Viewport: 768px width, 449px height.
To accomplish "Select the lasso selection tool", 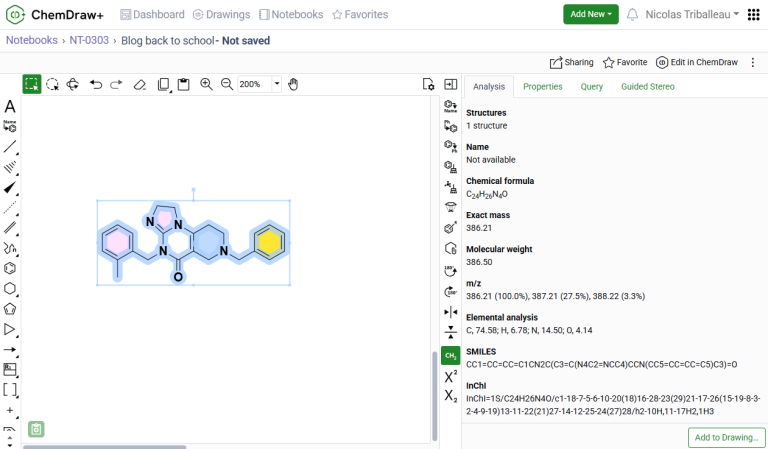I will click(x=52, y=84).
